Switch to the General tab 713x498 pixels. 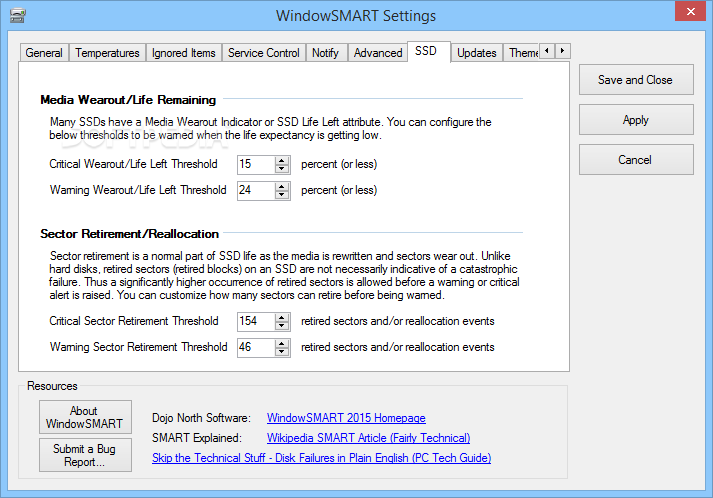pos(44,53)
